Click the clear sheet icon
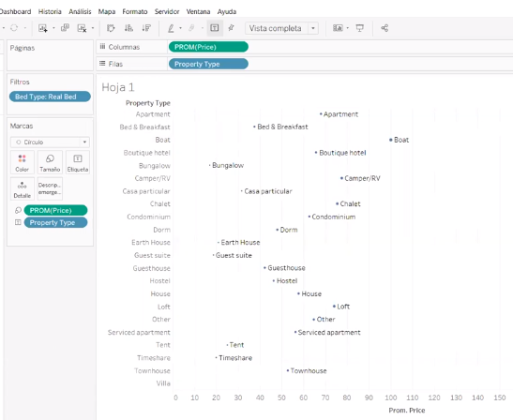Screen dimensions: 513x420 point(82,28)
